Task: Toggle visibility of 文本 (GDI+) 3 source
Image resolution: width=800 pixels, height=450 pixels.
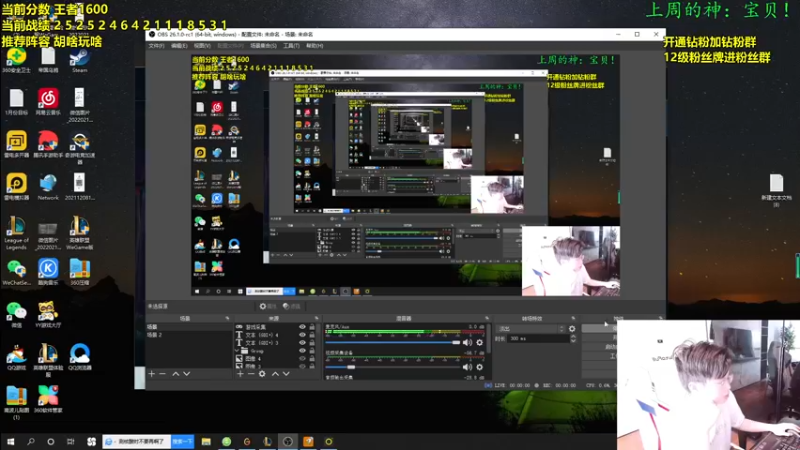Action: [x=302, y=343]
